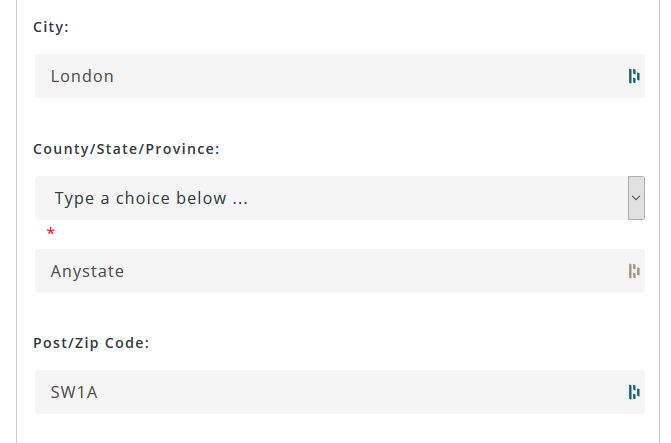The height and width of the screenshot is (443, 671).
Task: Click the City label
Action: (x=51, y=27)
